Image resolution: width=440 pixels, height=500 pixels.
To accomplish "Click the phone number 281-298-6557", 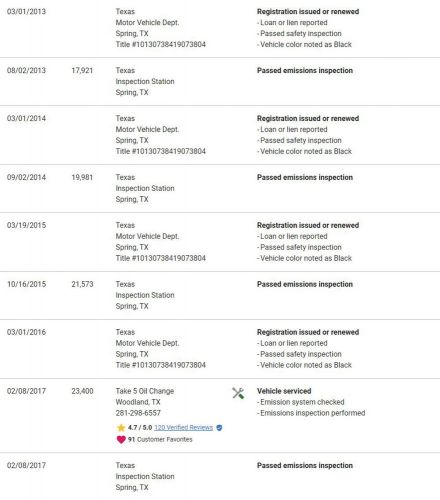I will 138,413.
